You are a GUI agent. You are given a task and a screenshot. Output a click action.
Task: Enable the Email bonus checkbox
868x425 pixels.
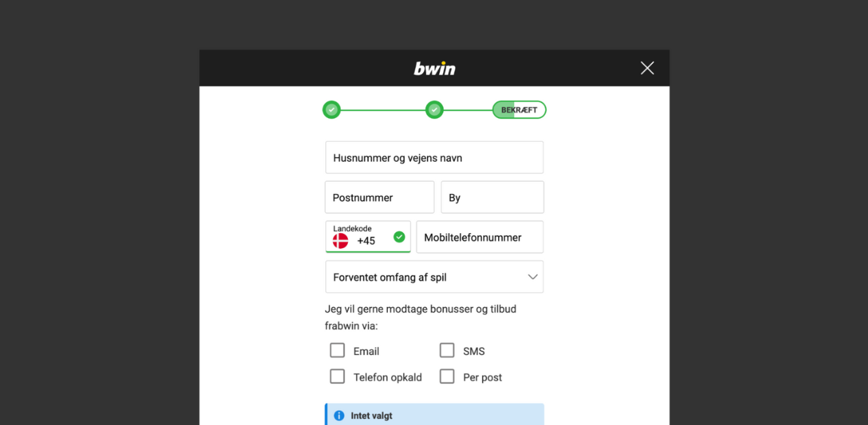click(x=337, y=350)
